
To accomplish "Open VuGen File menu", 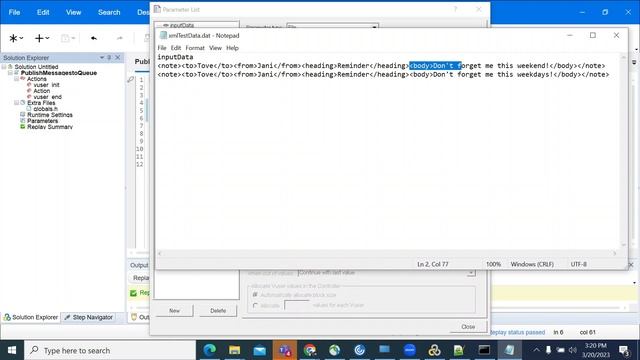I will 14,12.
